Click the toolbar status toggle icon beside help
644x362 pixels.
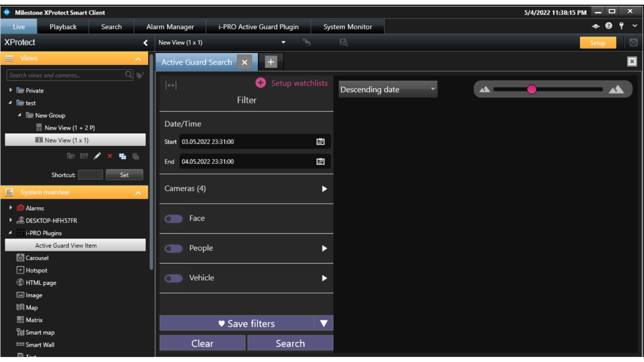pyautogui.click(x=596, y=26)
